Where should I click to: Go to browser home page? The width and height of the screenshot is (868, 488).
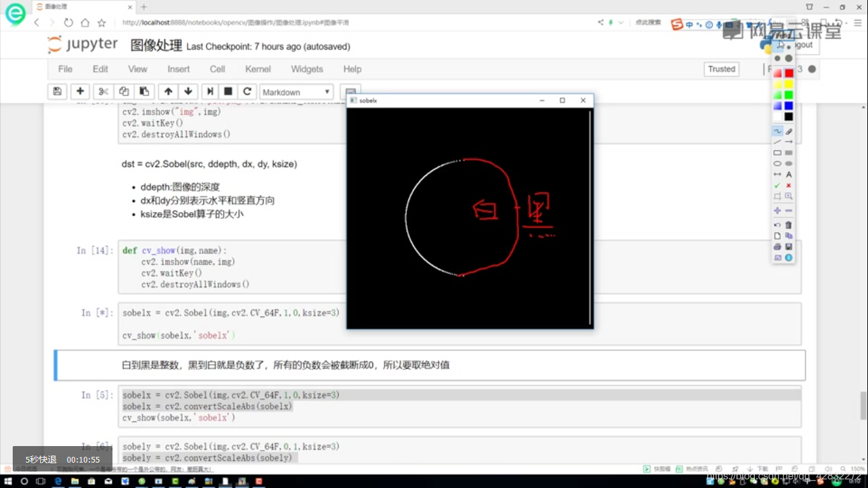(x=85, y=23)
